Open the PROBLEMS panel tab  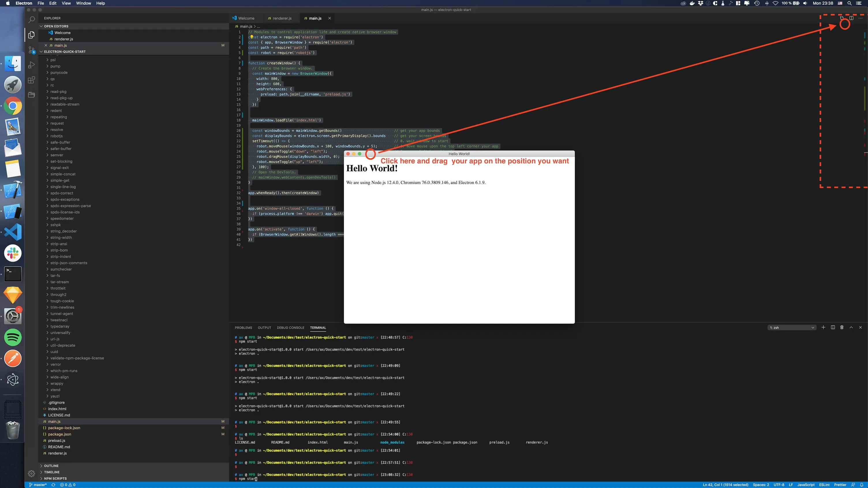[x=243, y=328]
